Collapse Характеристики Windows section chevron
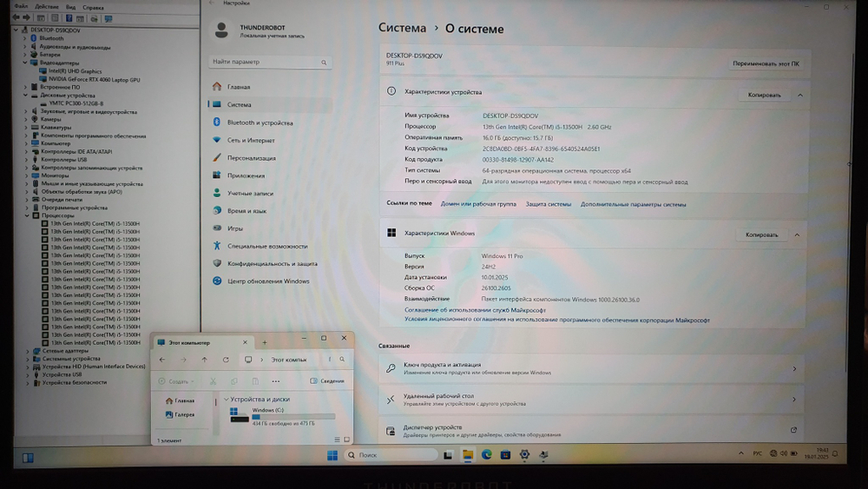 click(797, 235)
